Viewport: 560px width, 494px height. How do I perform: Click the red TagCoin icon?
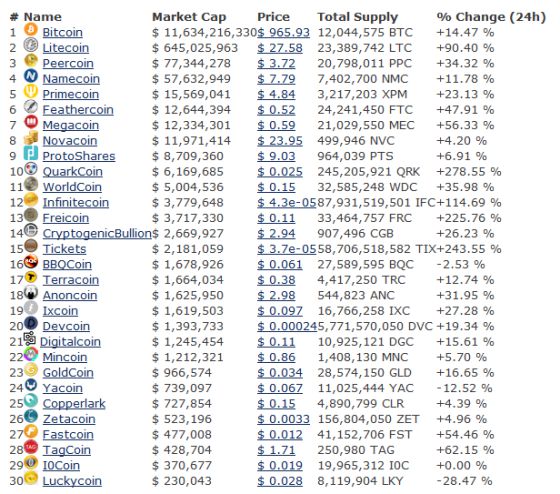coord(31,447)
